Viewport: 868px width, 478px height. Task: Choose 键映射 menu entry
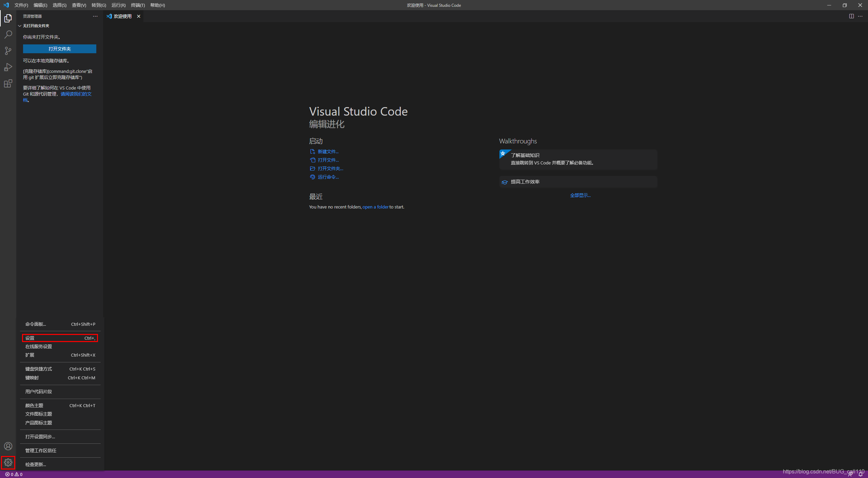60,378
